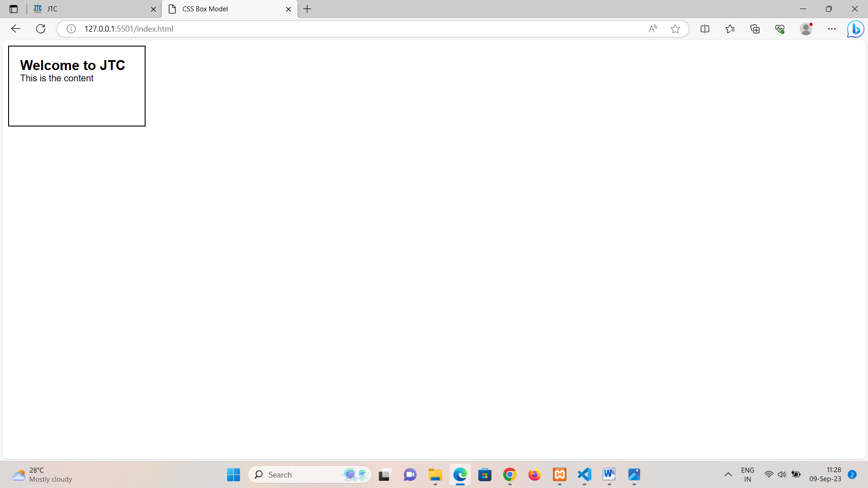This screenshot has width=868, height=488.
Task: Switch to Visual Studio Code
Action: tap(585, 475)
